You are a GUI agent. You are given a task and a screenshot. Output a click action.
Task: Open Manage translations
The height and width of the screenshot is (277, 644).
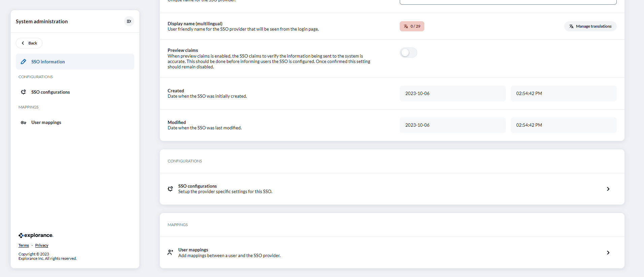590,26
